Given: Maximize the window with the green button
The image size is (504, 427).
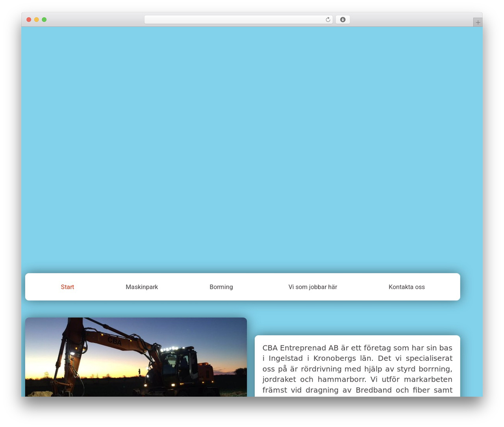Looking at the screenshot, I should click(x=44, y=20).
